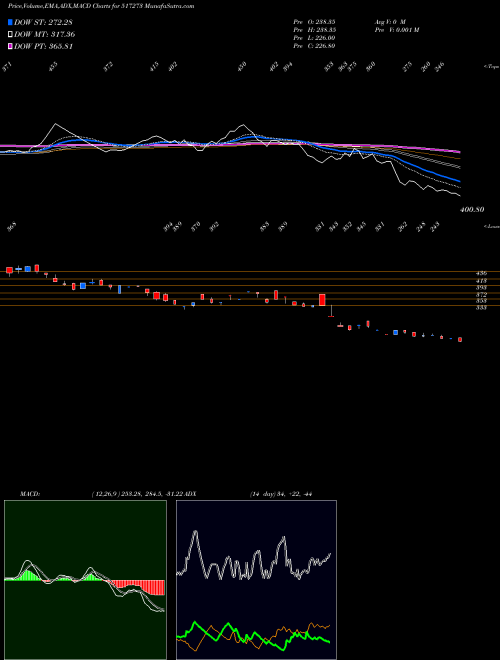This screenshot has width=500, height=660.
Task: Click the blue DOW ST legend swatch
Action: coord(10,22)
